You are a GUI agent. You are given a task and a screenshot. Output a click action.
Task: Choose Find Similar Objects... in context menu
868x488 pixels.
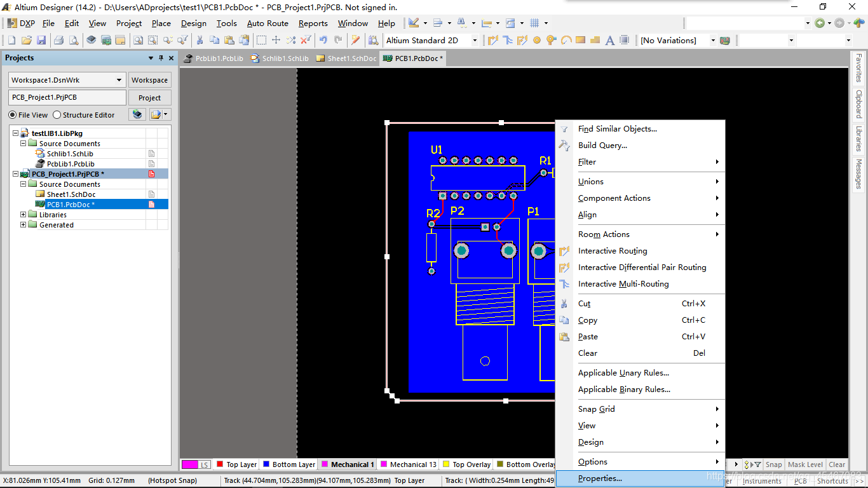coord(641,129)
